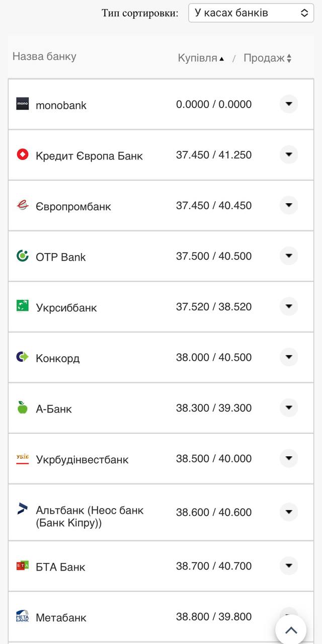Click the А-Банк green apple logo

22,408
